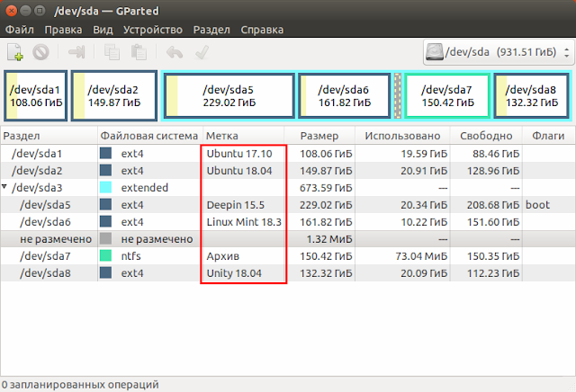
Task: Click the Resize/Move toolbar icon
Action: (76, 52)
